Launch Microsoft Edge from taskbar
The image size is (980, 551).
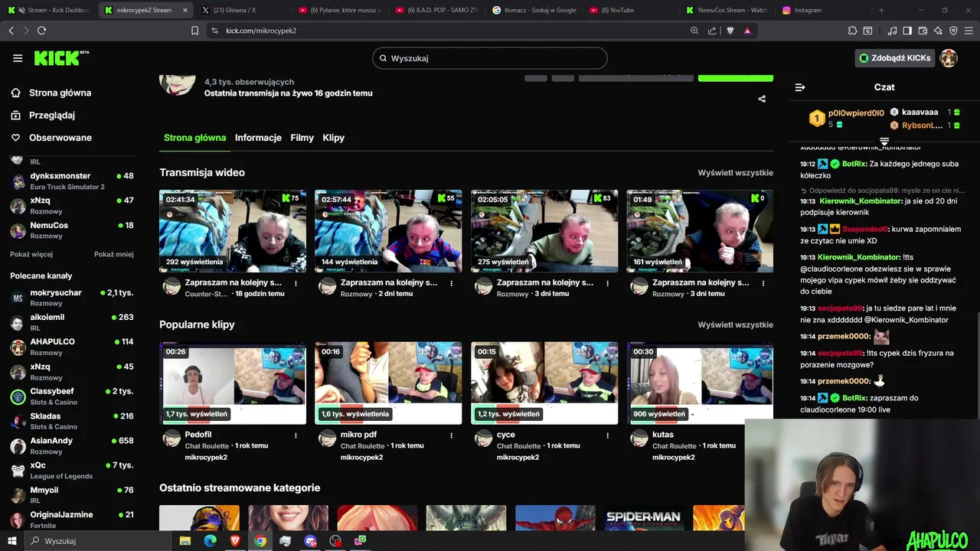click(210, 541)
